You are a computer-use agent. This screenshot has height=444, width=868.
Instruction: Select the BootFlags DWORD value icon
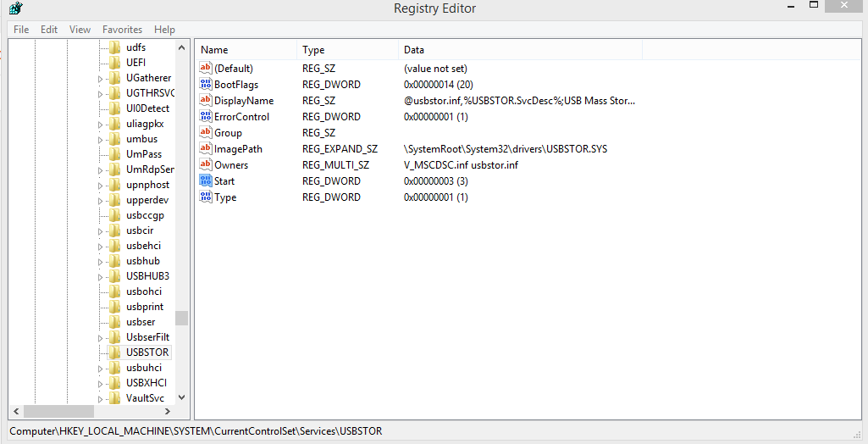click(x=206, y=84)
